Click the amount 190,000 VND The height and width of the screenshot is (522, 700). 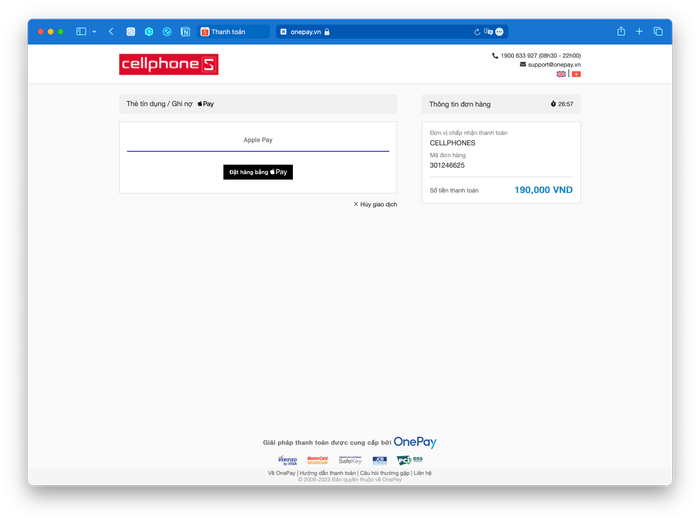[x=543, y=190]
